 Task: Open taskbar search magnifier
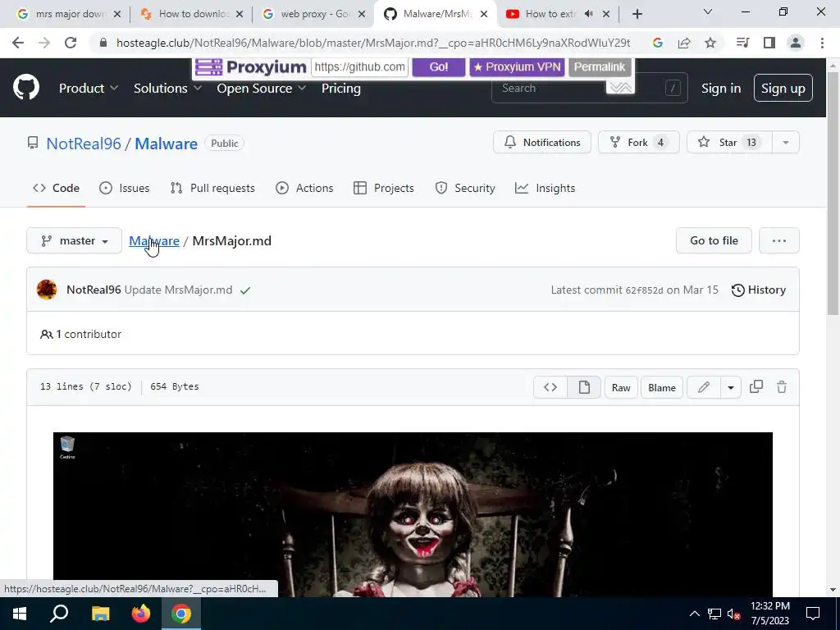[x=59, y=614]
